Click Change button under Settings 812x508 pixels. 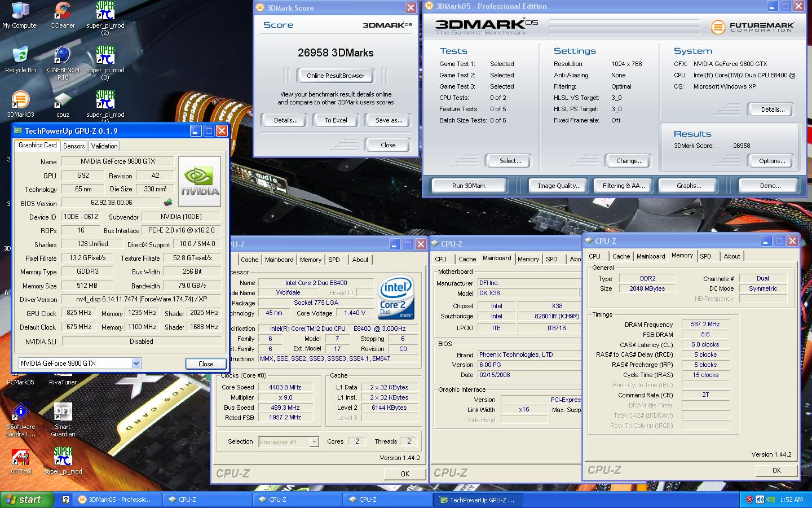pyautogui.click(x=629, y=161)
